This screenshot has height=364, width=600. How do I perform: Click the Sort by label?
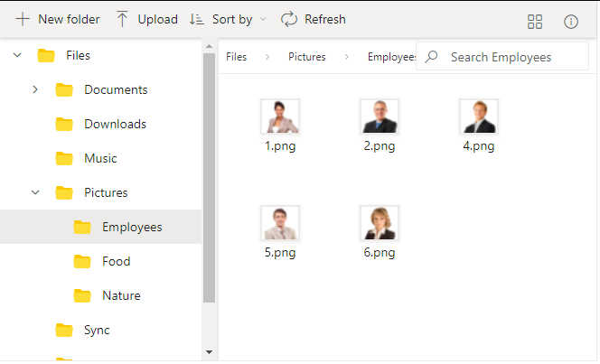coord(232,19)
